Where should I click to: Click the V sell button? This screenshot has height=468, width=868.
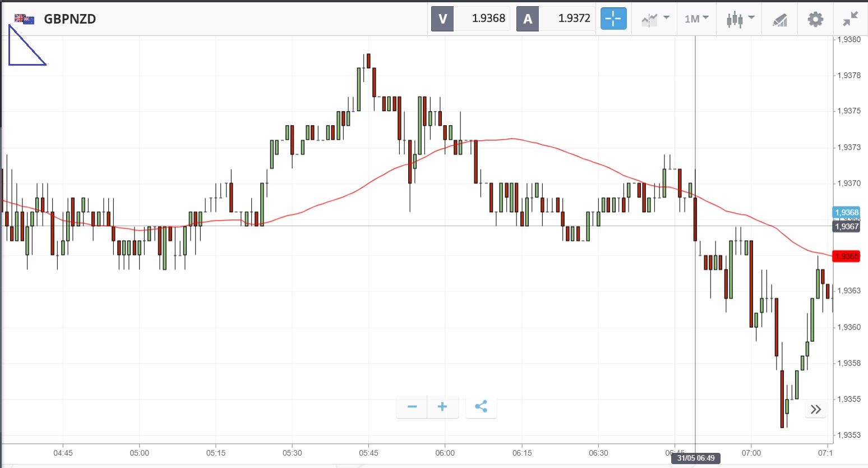point(442,19)
